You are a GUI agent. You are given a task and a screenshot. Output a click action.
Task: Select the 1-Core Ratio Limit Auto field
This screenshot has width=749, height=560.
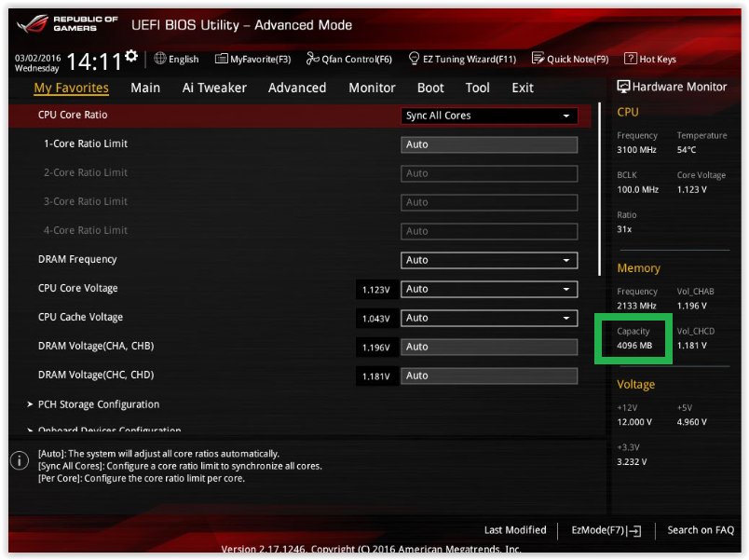click(x=488, y=144)
